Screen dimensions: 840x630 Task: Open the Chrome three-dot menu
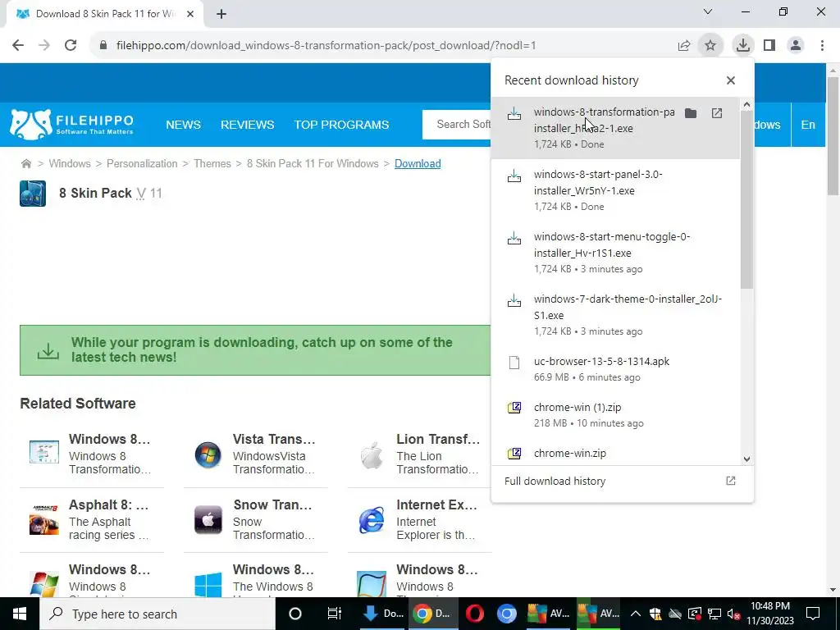click(822, 46)
